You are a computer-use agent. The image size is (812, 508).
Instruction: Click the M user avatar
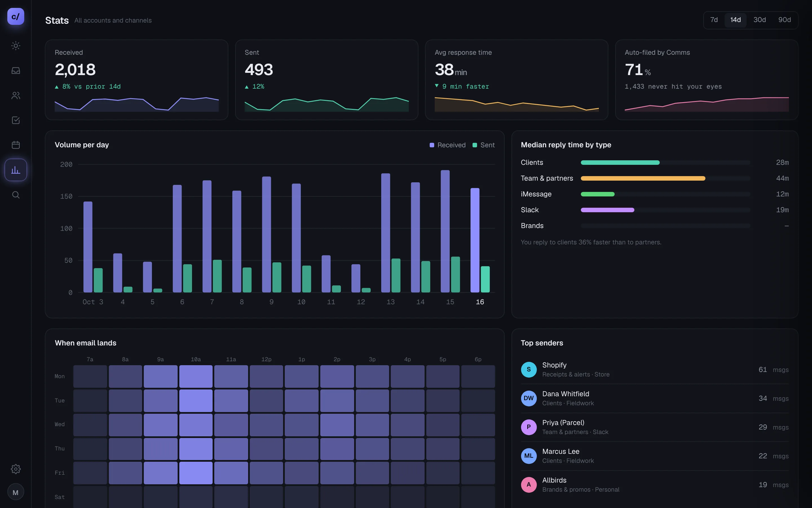(x=16, y=492)
